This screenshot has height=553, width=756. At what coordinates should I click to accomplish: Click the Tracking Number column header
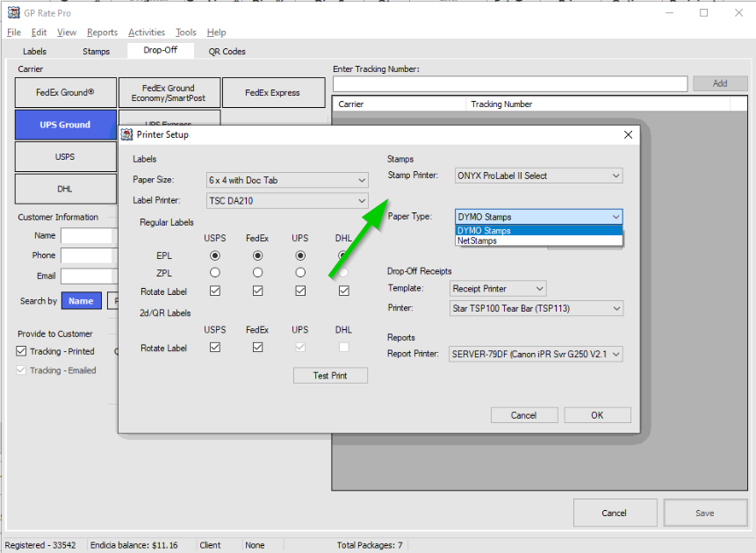(x=598, y=104)
